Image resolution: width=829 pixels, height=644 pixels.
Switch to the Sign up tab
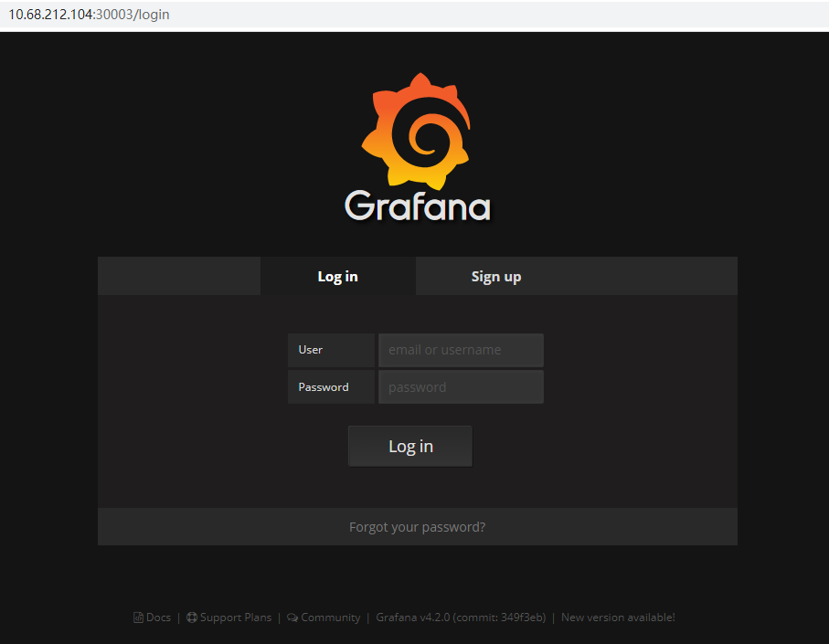click(x=496, y=276)
